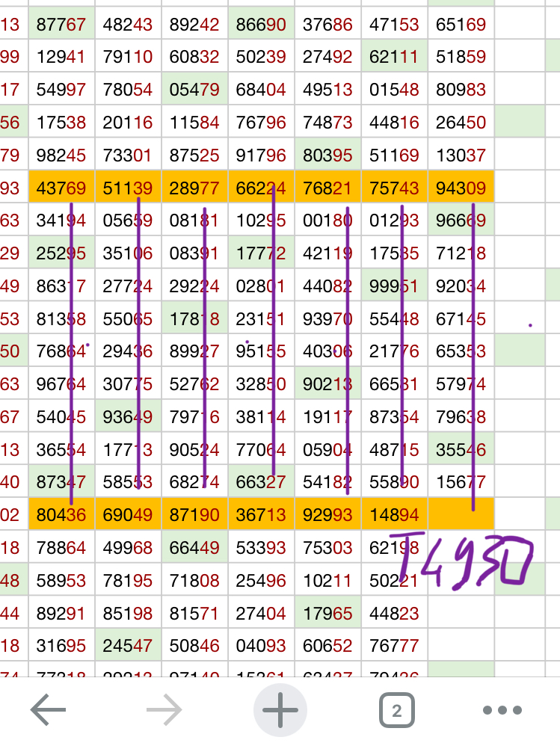The width and height of the screenshot is (560, 743).
Task: Select the cell with value 24547
Action: [x=128, y=645]
